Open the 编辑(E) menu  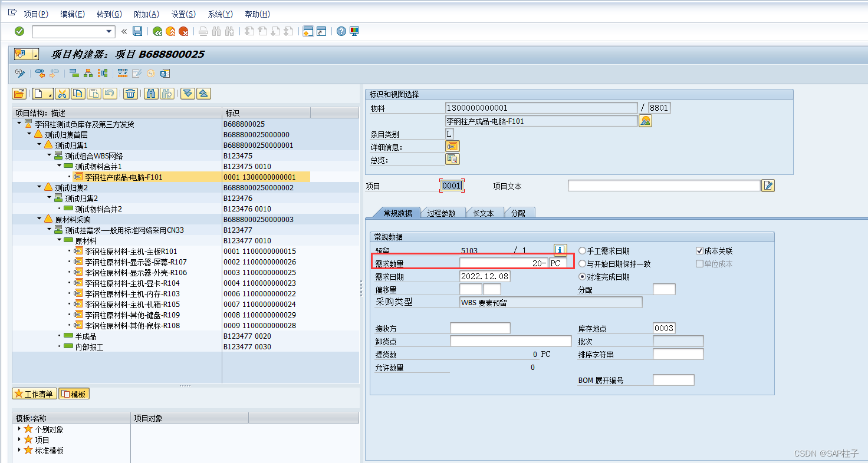(73, 14)
